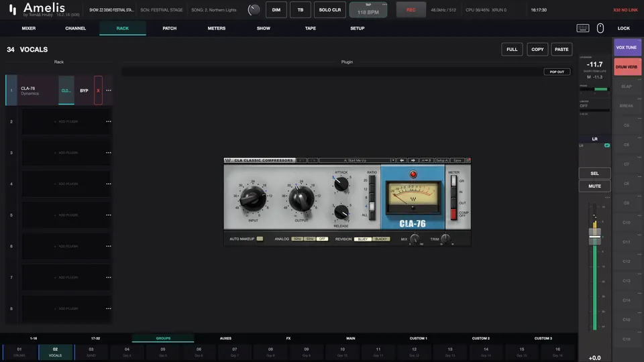Open CLA-76 preset dropdown Start Me Up
The image size is (644, 362).
tap(358, 160)
